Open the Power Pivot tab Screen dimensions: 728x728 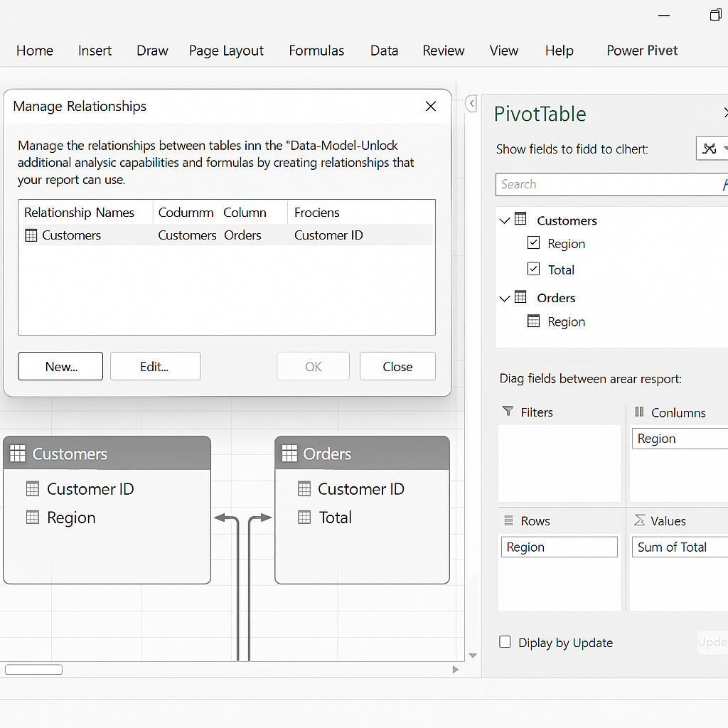click(x=642, y=50)
